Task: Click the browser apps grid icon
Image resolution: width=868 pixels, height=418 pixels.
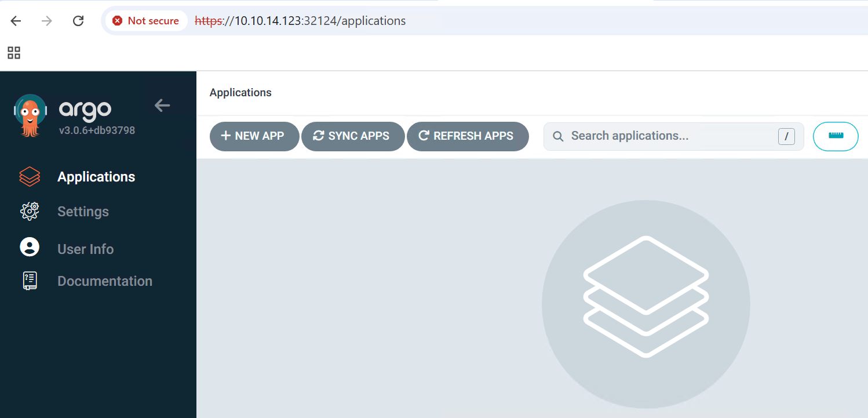Action: (13, 52)
